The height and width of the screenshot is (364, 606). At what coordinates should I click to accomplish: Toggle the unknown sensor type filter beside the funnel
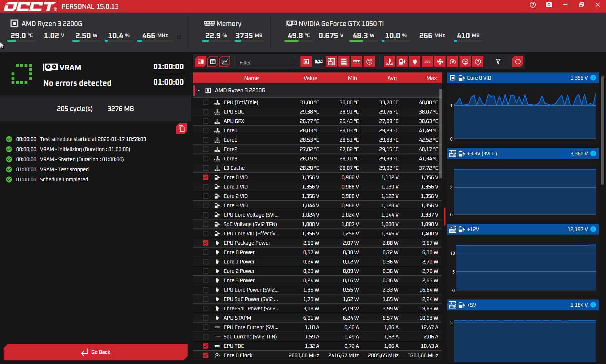pyautogui.click(x=478, y=62)
